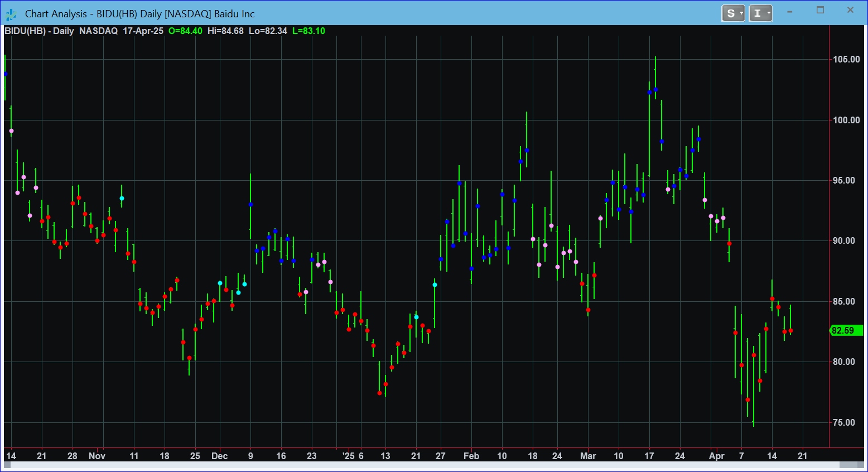
Task: Click the '23' date label on date axis
Action: pos(312,456)
